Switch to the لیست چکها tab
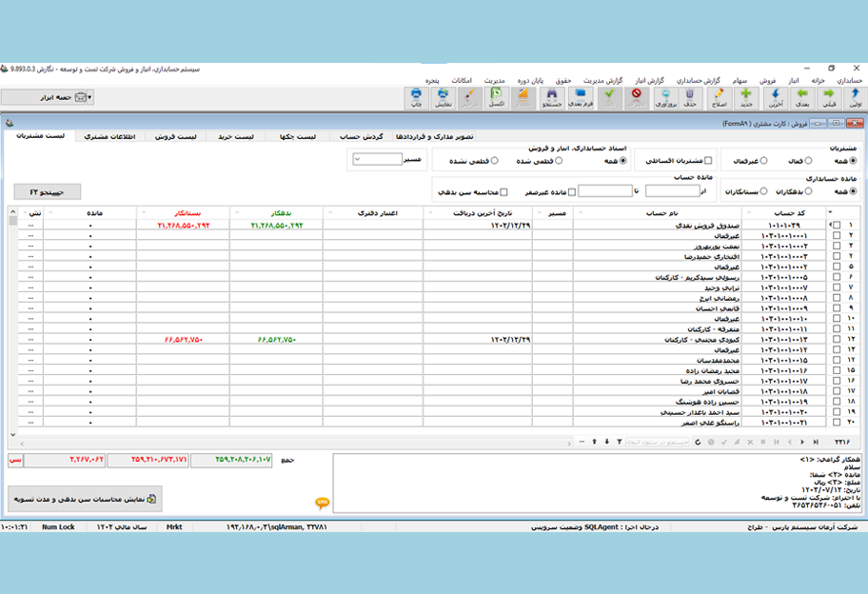The image size is (868, 594). pyautogui.click(x=299, y=137)
